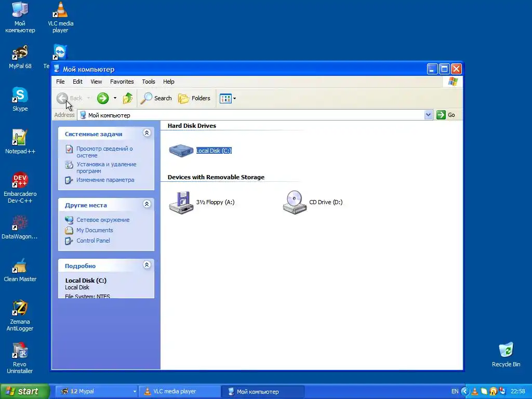Click the MyPal 68 desktop icon
This screenshot has width=532, height=399.
pos(20,57)
